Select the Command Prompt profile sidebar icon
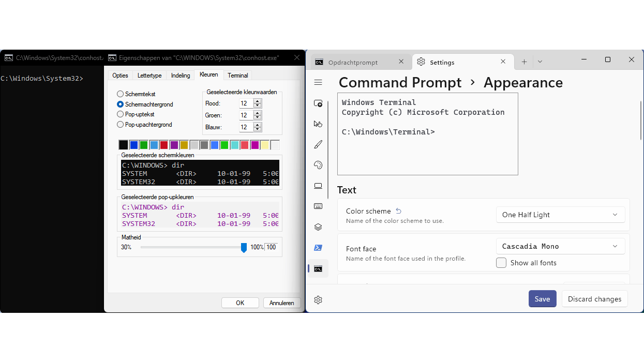This screenshot has height=362, width=644. (x=318, y=269)
